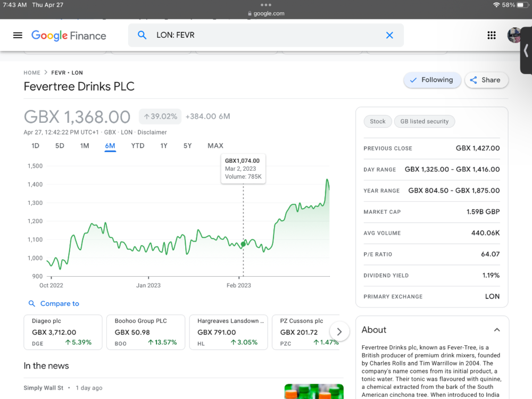Open the hamburger main menu
532x399 pixels.
tap(18, 35)
